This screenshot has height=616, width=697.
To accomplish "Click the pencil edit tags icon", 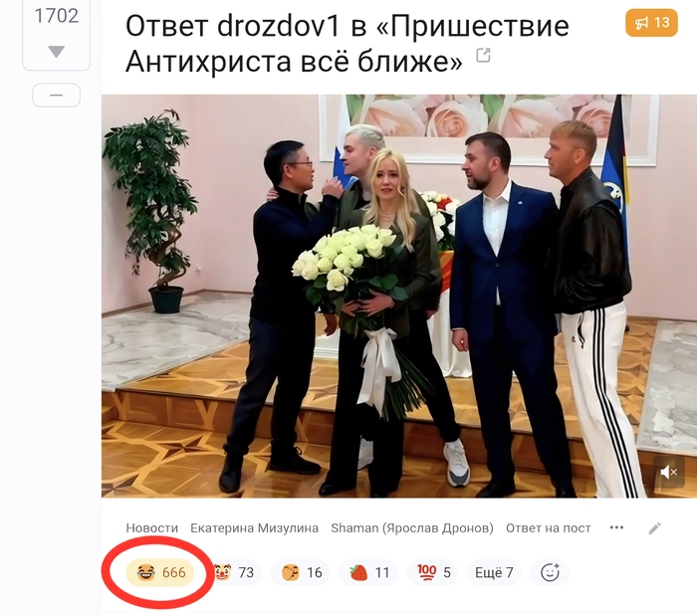I will pos(654,528).
